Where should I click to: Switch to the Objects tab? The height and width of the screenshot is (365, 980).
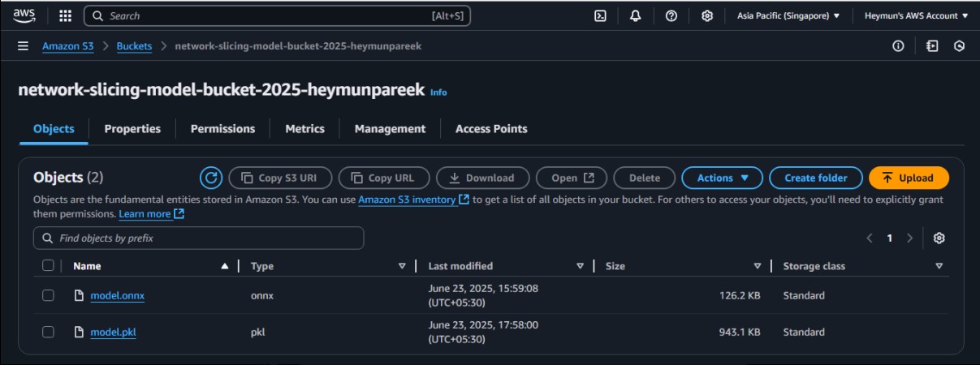(54, 128)
